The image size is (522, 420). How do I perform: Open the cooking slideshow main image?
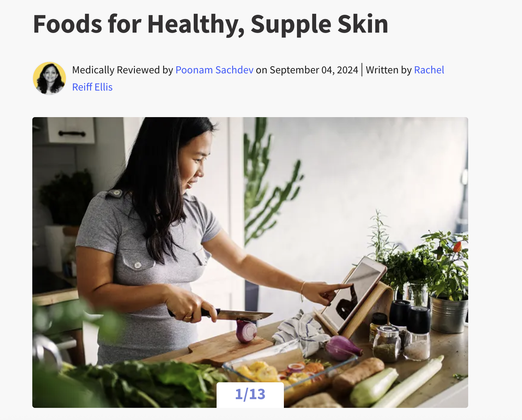click(250, 262)
